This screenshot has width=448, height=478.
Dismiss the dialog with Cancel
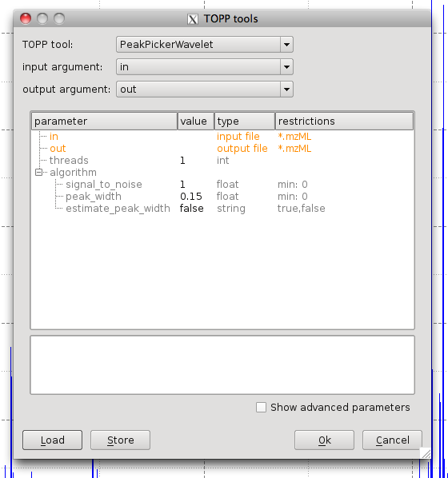click(393, 440)
